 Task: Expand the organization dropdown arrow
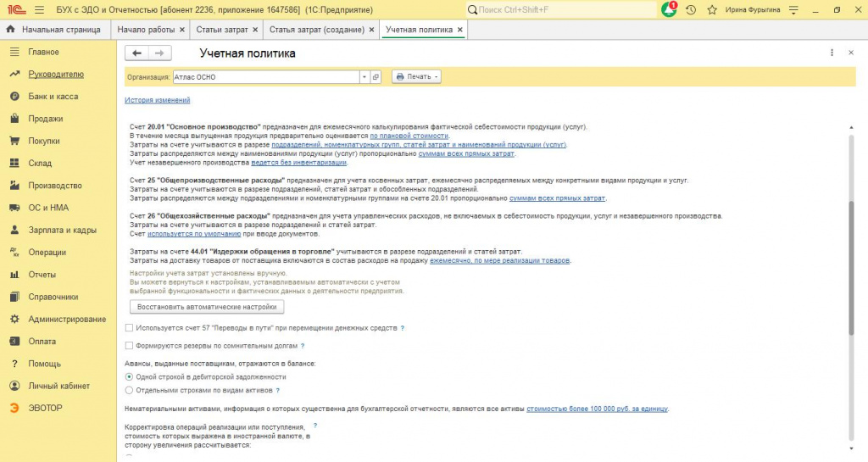tap(364, 77)
